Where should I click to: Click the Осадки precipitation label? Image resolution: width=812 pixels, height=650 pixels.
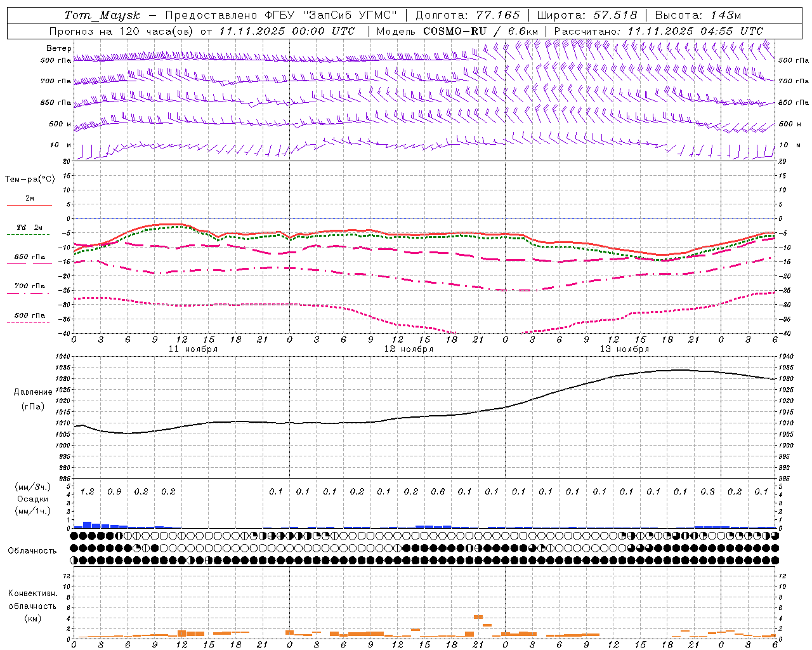pos(32,499)
